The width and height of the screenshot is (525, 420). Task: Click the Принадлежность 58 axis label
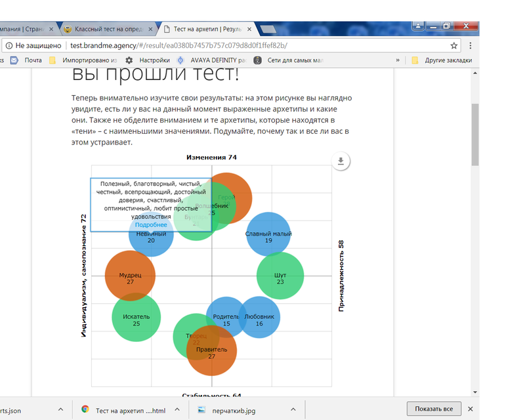click(x=341, y=276)
